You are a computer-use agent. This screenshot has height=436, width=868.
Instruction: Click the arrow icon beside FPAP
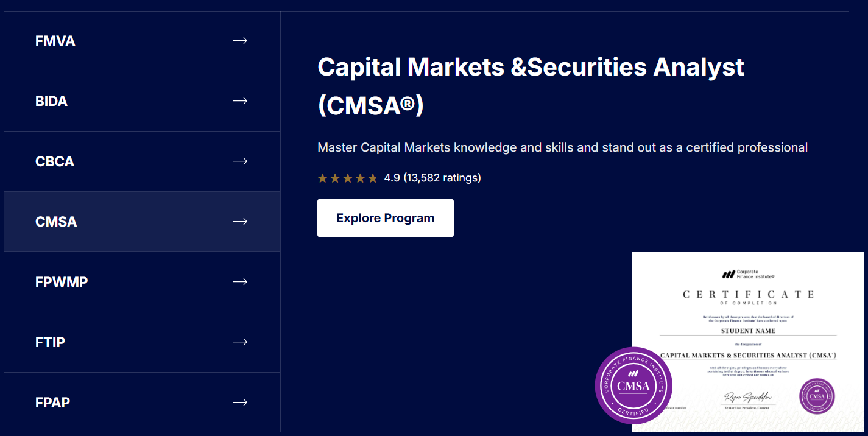point(240,403)
